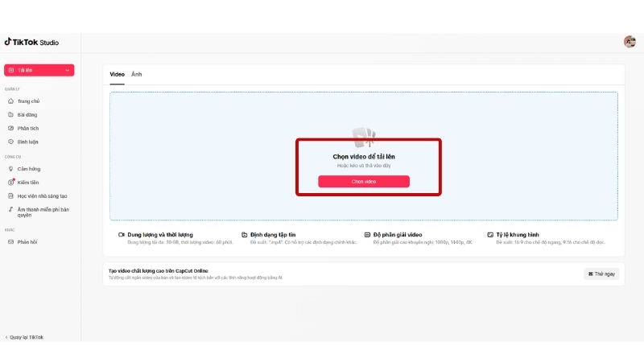Viewport: 644px width, 362px height.
Task: Click the Thử ngay button
Action: click(x=601, y=274)
